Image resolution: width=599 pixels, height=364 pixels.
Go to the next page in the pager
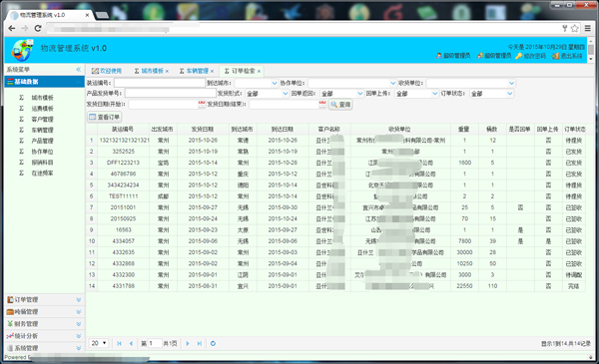[x=188, y=343]
